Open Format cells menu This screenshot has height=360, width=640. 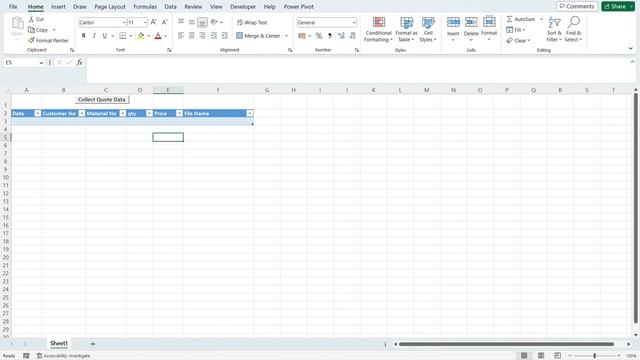tap(489, 29)
